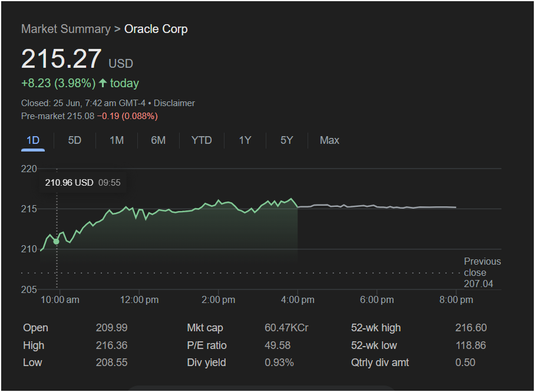The height and width of the screenshot is (392, 535).
Task: Click the green chart marker dot at 09:55
Action: [57, 242]
